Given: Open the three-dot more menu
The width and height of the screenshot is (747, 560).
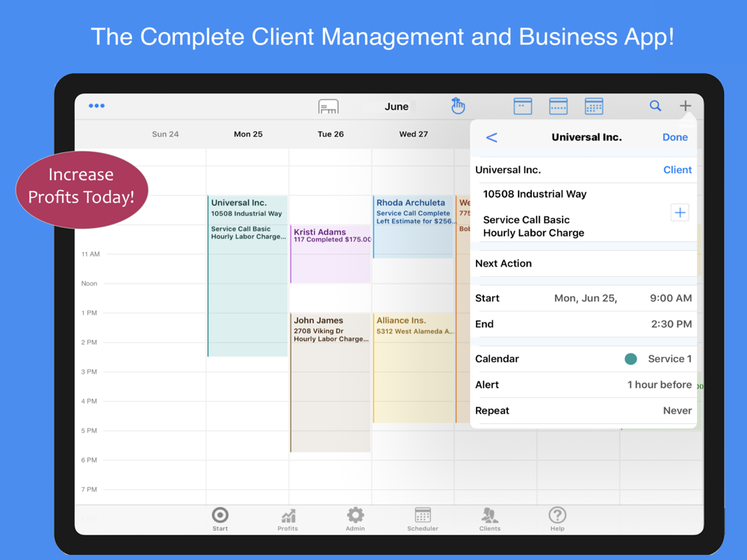Looking at the screenshot, I should [96, 106].
